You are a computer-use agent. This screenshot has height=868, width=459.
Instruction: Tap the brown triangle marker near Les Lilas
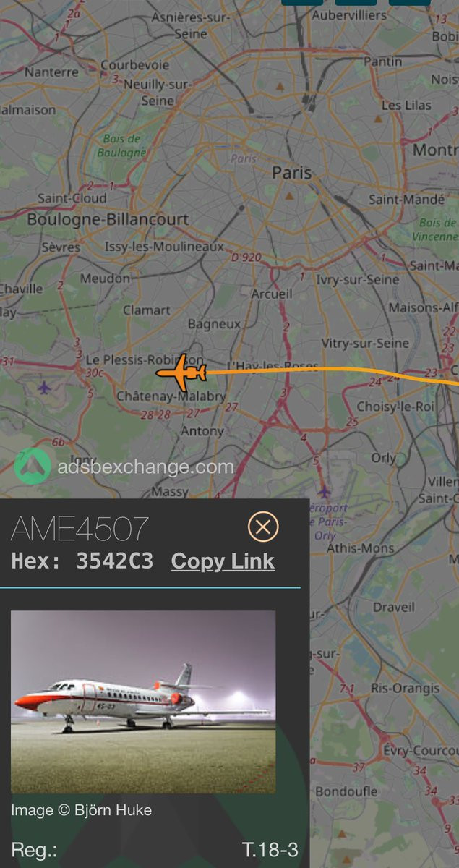[x=385, y=117]
